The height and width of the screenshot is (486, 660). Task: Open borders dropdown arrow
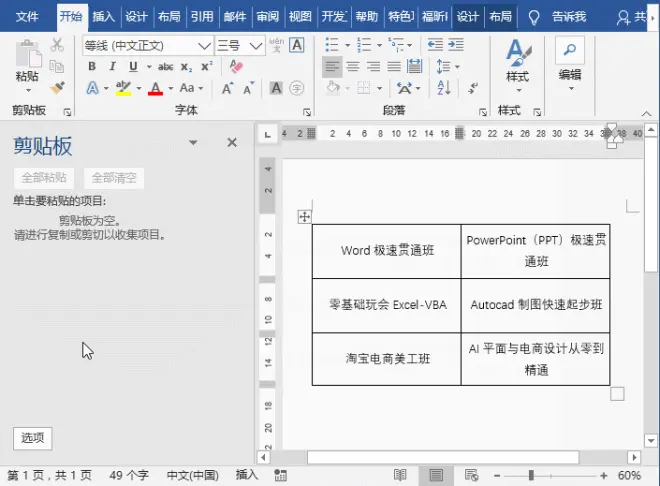pyautogui.click(x=379, y=88)
